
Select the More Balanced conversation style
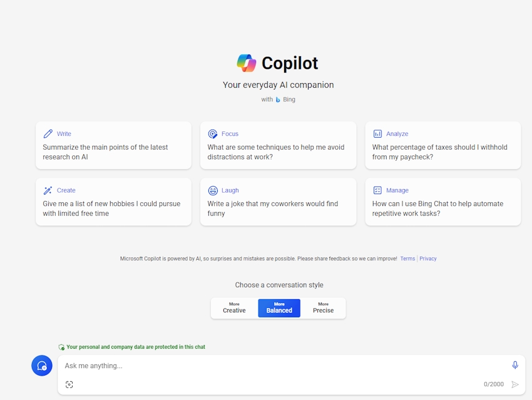(x=279, y=307)
